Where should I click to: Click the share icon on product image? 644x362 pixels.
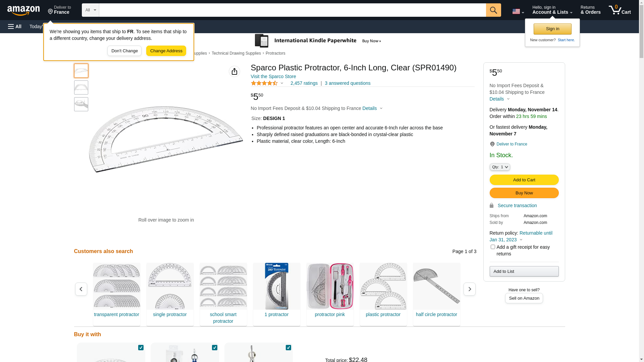tap(234, 71)
